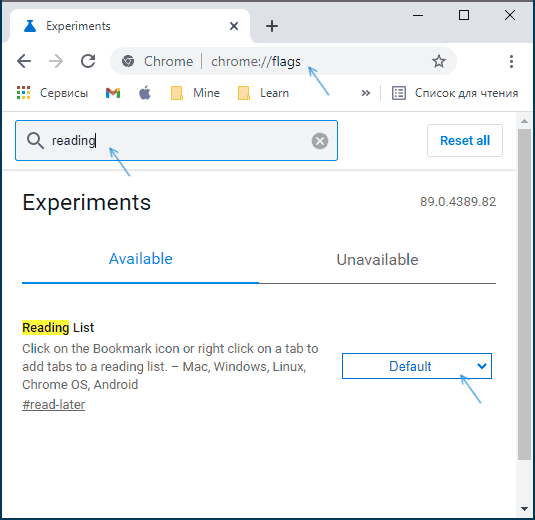Open the Сервисы apps shortcut
535x520 pixels.
tap(52, 93)
